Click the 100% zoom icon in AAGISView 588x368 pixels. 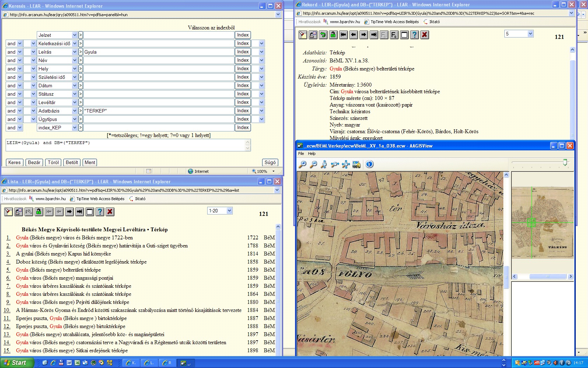(x=356, y=164)
